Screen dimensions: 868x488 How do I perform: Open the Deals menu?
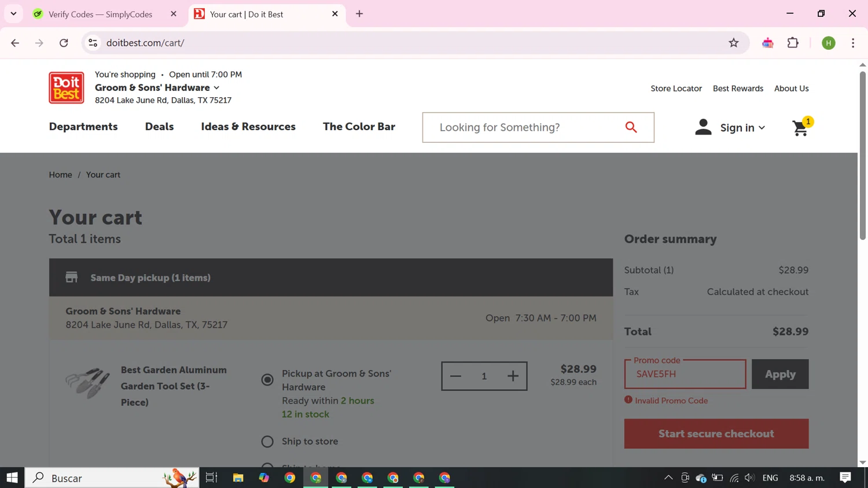(159, 127)
